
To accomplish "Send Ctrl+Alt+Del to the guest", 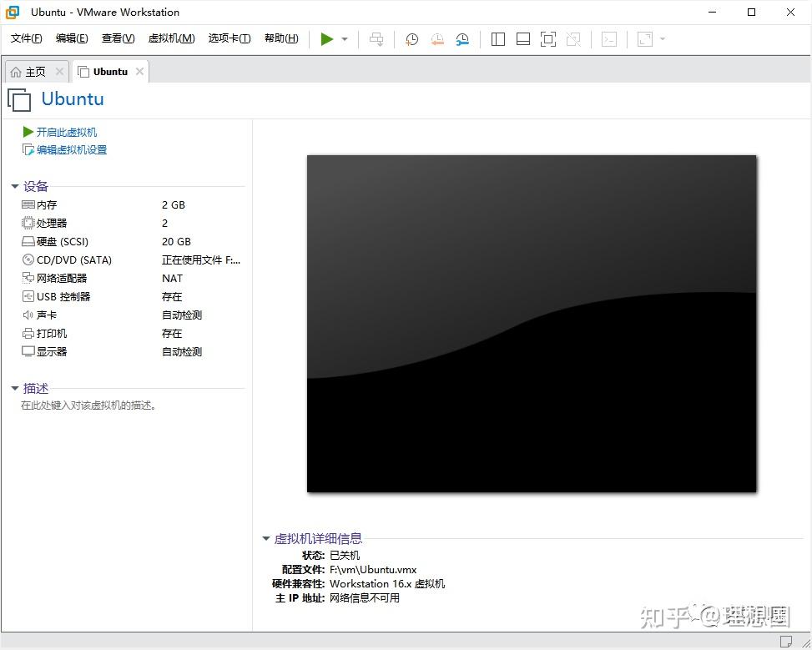I will tap(376, 38).
